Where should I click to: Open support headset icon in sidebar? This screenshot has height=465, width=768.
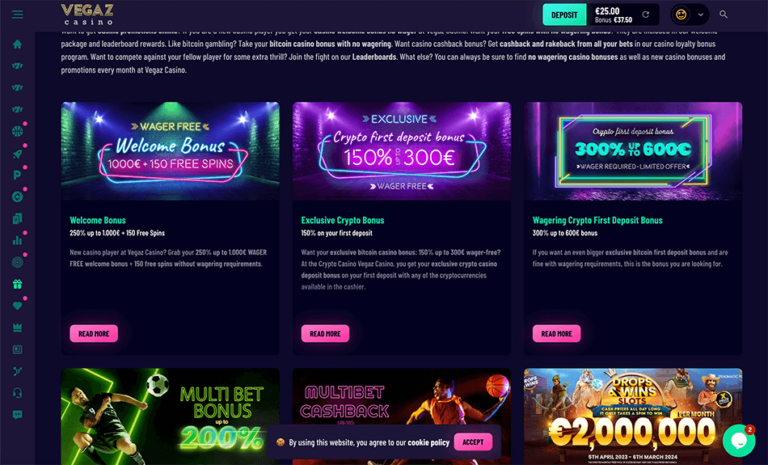17,393
